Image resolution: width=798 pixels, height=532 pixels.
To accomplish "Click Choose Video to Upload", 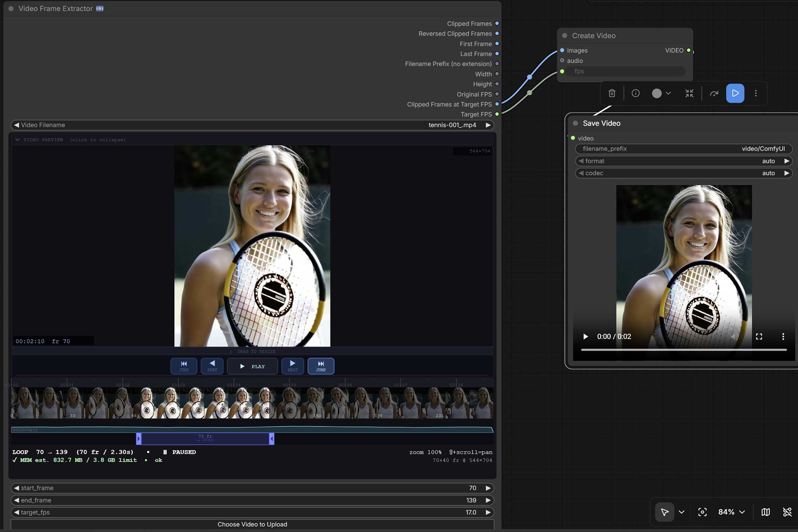I will point(252,525).
